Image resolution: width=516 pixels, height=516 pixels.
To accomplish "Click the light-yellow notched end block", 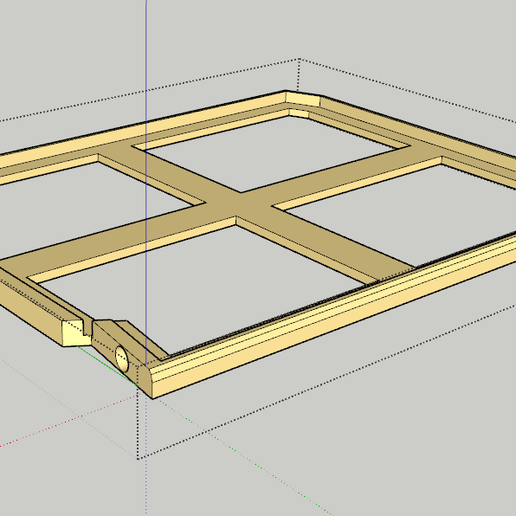I will pyautogui.click(x=76, y=333).
